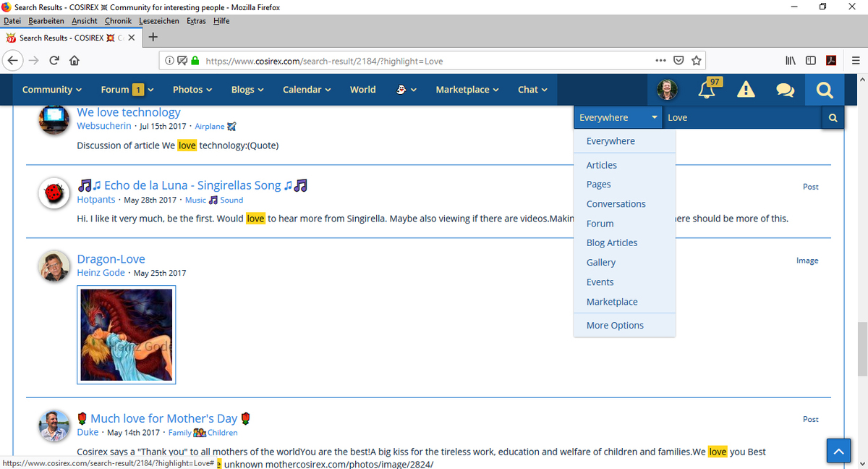This screenshot has width=868, height=469.
Task: Click the search field containing Love
Action: tap(743, 118)
